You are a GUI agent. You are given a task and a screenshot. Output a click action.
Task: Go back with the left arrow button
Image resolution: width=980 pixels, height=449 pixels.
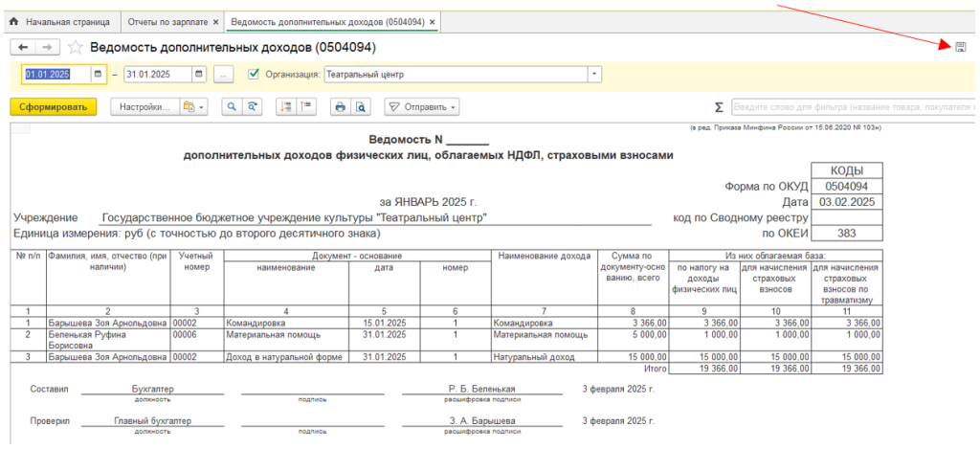[x=23, y=48]
